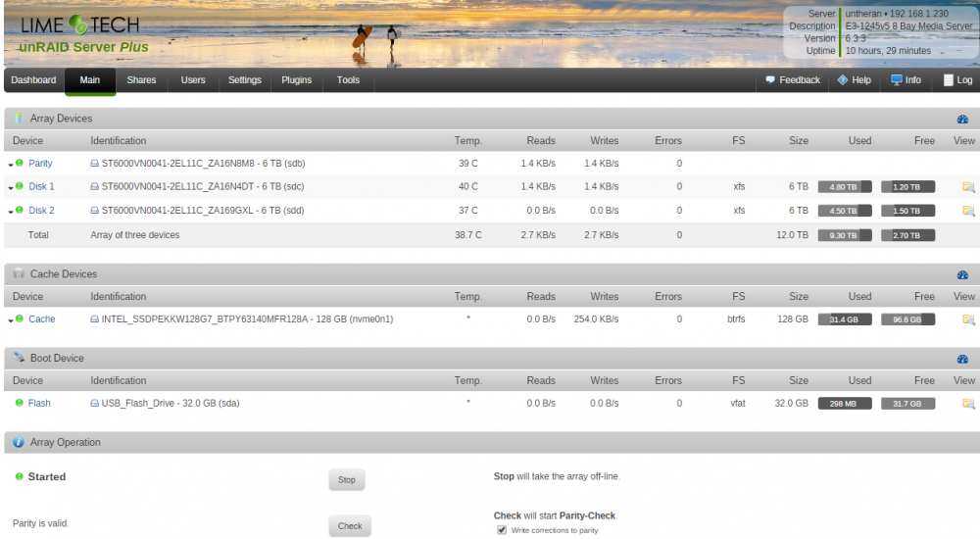Click the Disk 2 green status indicator

pos(20,210)
